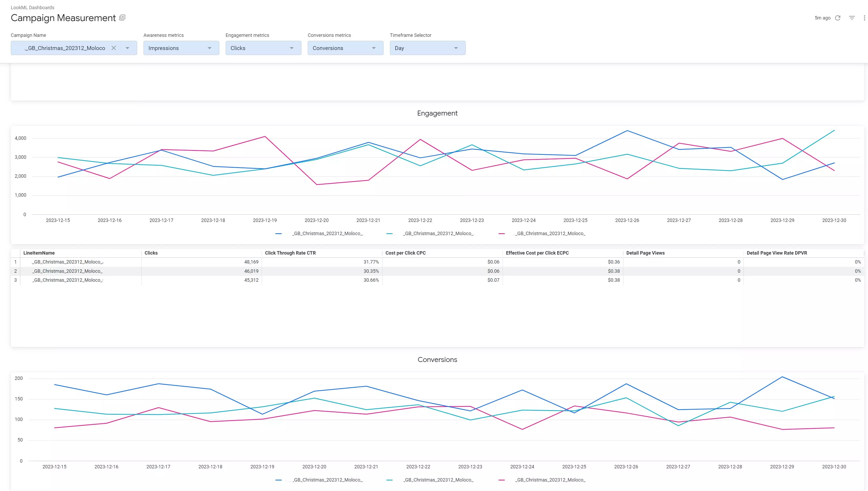Click the $0.07 CPC value
The height and width of the screenshot is (491, 868).
pyautogui.click(x=493, y=280)
